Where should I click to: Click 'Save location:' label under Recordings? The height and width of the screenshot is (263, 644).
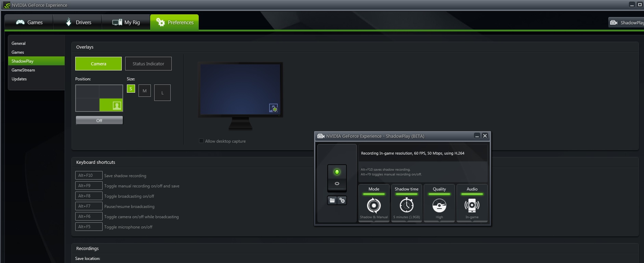point(88,259)
